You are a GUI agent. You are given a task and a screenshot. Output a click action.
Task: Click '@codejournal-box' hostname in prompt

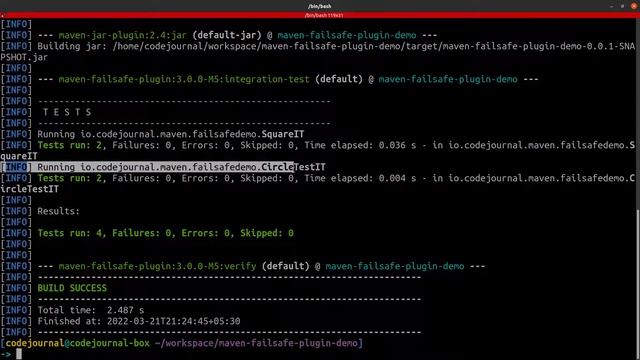click(107, 343)
